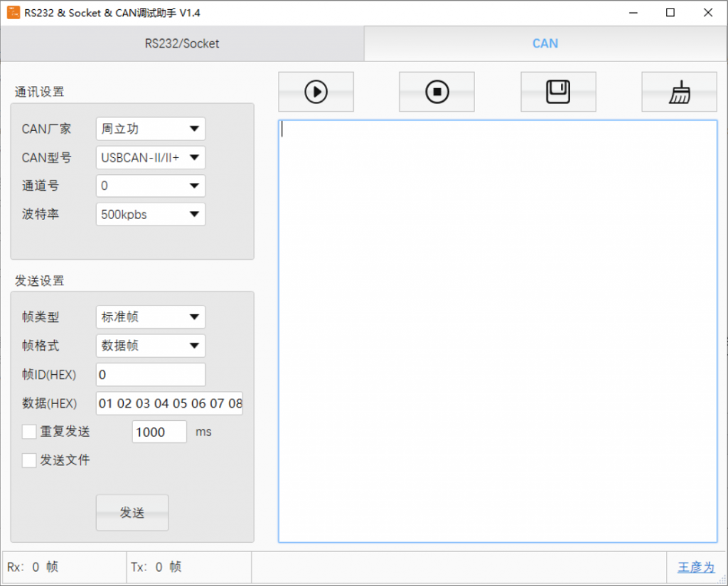The height and width of the screenshot is (586, 728).
Task: Open the 波特率 dropdown showing 500kpbs
Action: (x=151, y=214)
